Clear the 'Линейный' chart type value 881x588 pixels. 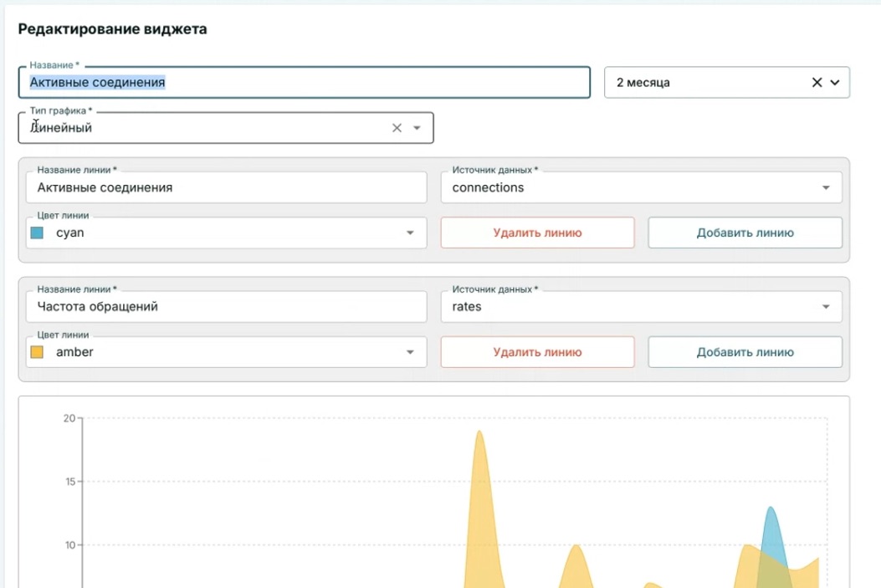click(397, 128)
